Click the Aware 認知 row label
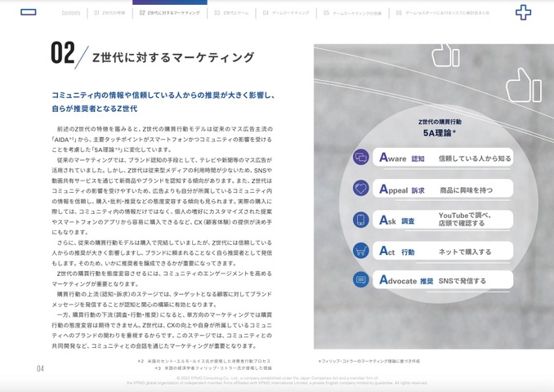554x392 pixels. [402, 158]
